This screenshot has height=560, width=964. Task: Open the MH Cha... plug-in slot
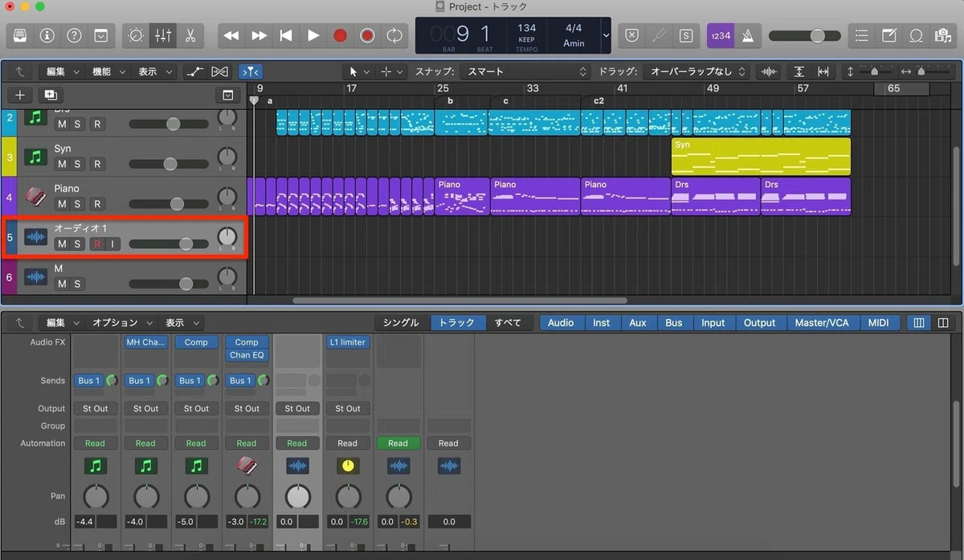tap(145, 342)
